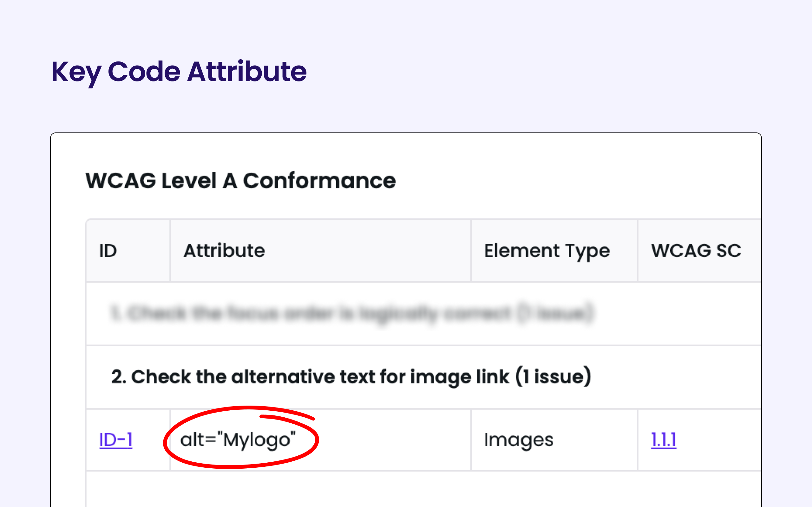Open the ID-1 link

pos(116,440)
